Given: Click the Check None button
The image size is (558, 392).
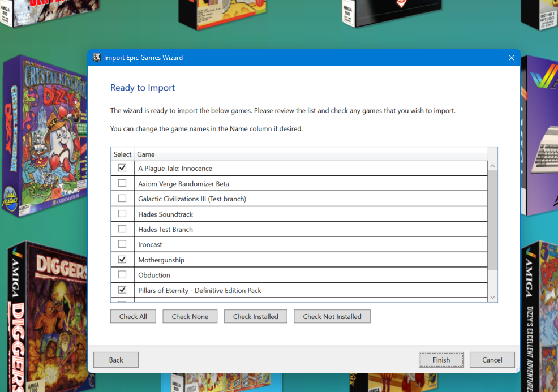Looking at the screenshot, I should tap(190, 317).
